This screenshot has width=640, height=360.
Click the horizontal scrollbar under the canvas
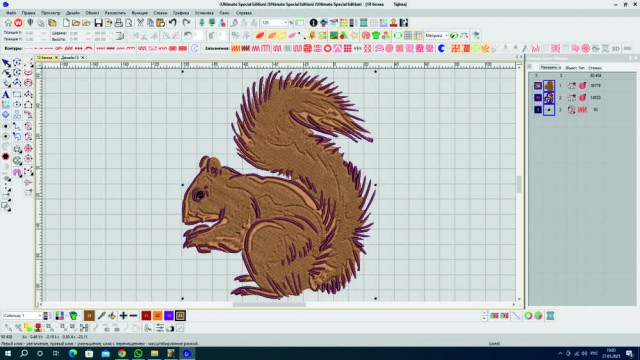[269, 304]
